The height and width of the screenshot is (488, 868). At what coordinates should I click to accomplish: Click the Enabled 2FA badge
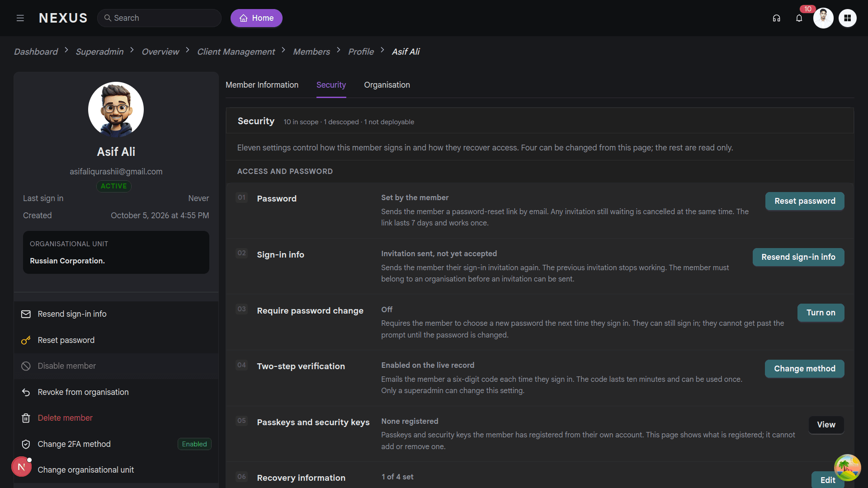[x=194, y=444]
